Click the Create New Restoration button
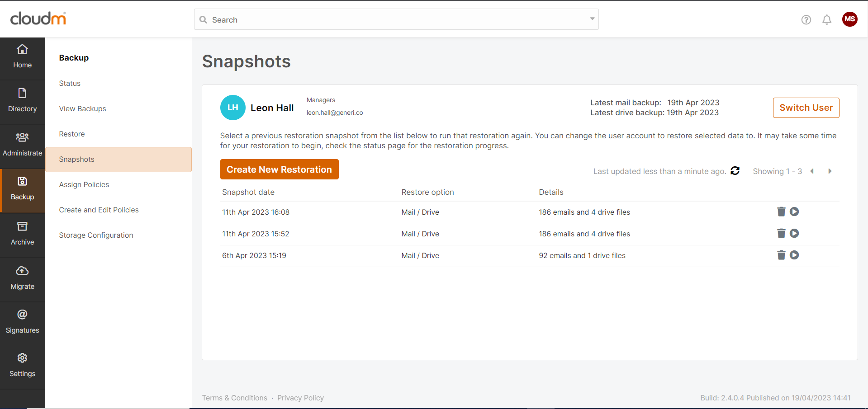This screenshot has height=409, width=868. pos(279,169)
